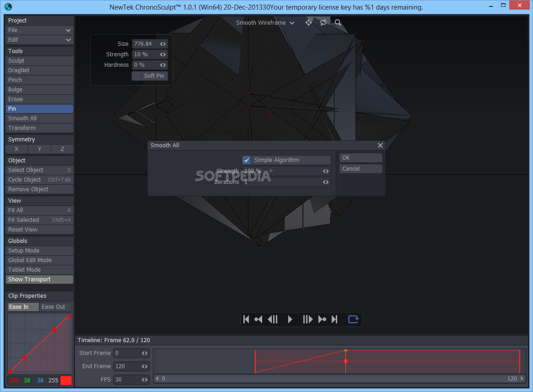Click Smooth All Strength stepper arrows
Viewport: 533px width, 392px height.
click(x=326, y=172)
